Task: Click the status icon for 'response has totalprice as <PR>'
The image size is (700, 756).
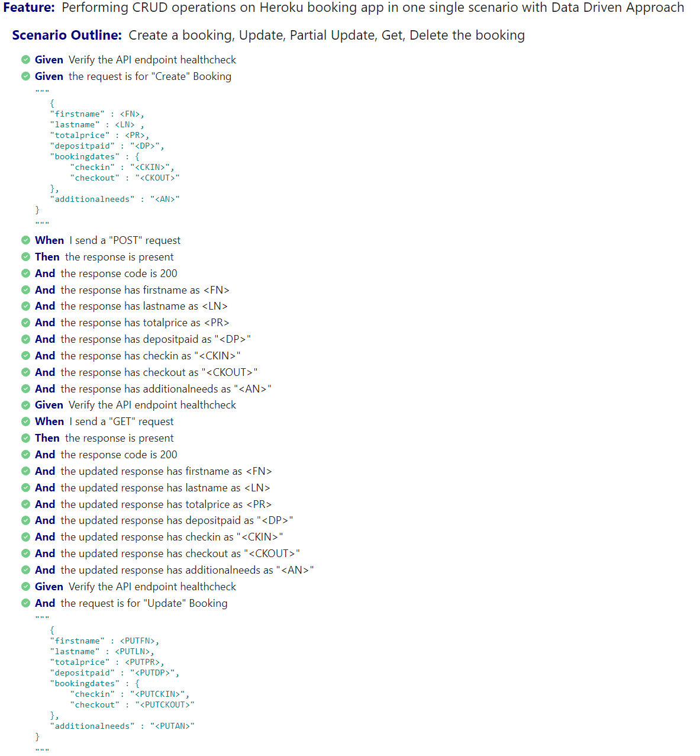Action: (25, 323)
